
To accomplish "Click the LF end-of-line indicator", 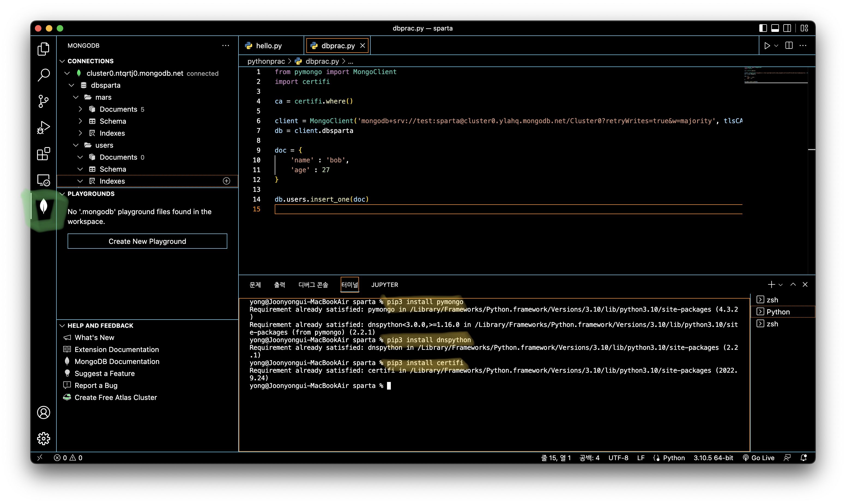I will (640, 457).
